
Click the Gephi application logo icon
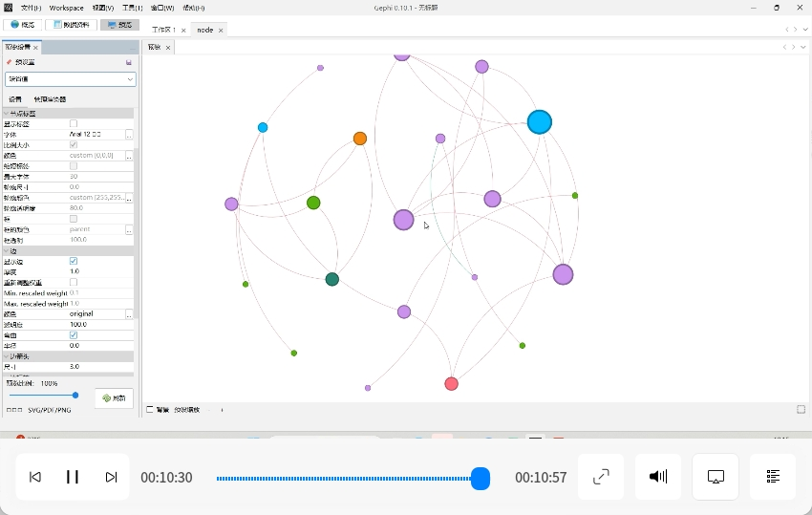coord(8,8)
